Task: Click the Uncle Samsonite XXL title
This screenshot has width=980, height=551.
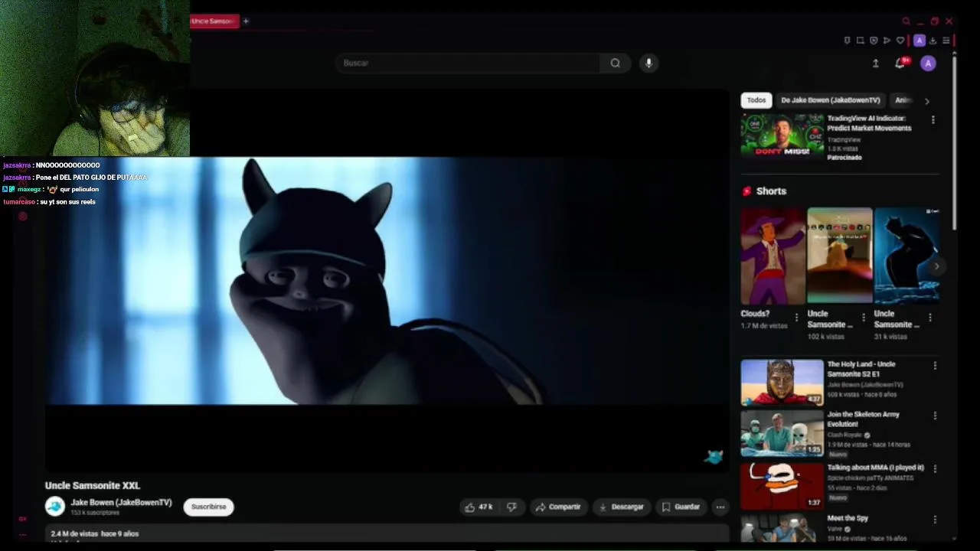Action: [x=93, y=485]
